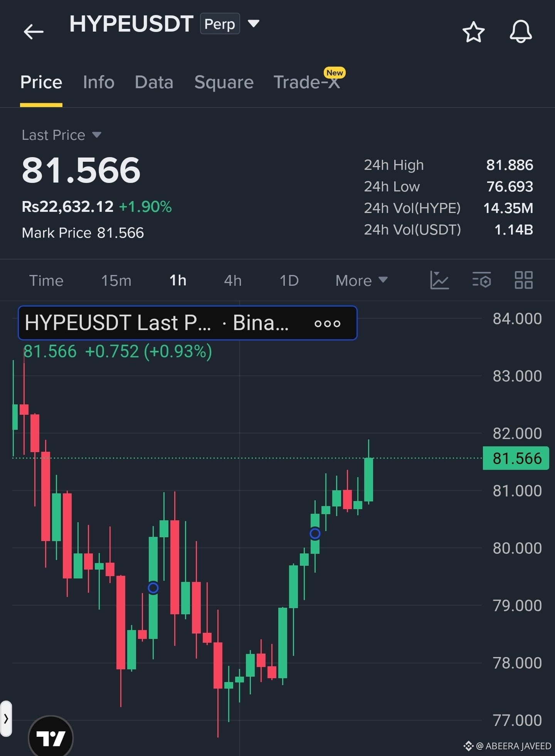
Task: Click the 24h High value 81.886
Action: click(510, 165)
